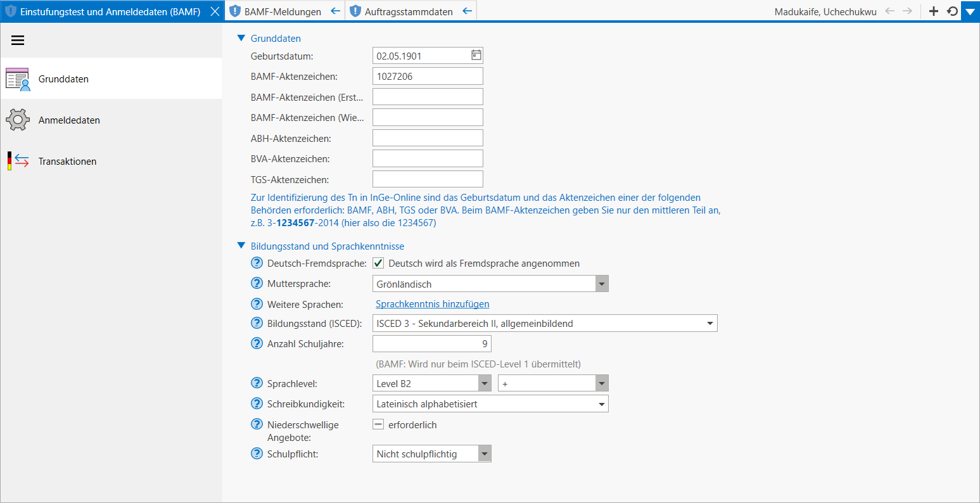
Task: Click the BAMF ISCED-Level 1 note text
Action: pyautogui.click(x=478, y=364)
